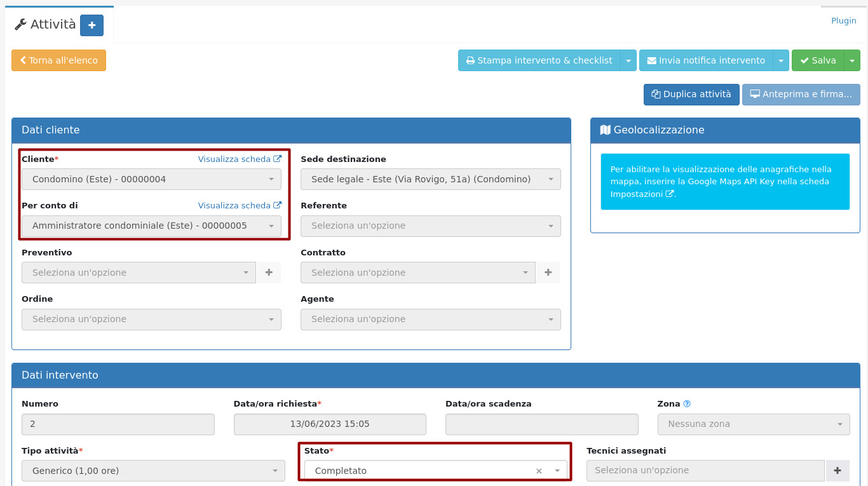
Task: Expand the Salva button dropdown arrow
Action: (851, 60)
